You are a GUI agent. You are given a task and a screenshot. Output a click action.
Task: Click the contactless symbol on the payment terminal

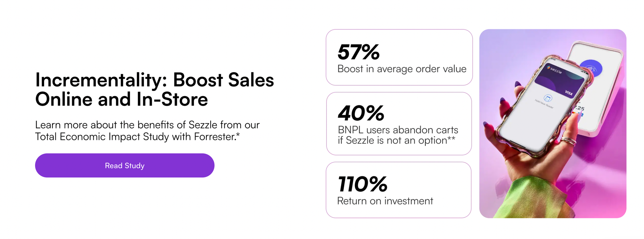click(591, 68)
